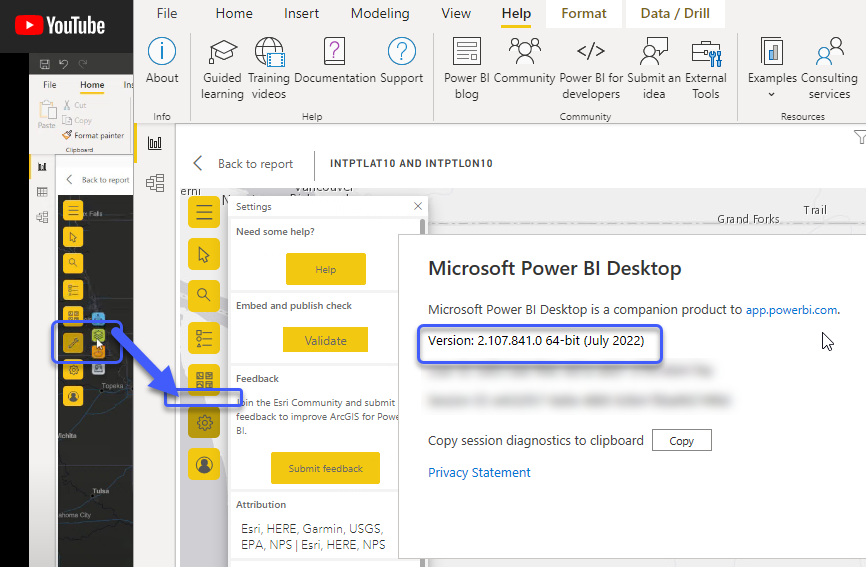Image resolution: width=866 pixels, height=567 pixels.
Task: Click the Filters pane funnel icon
Action: 859,137
